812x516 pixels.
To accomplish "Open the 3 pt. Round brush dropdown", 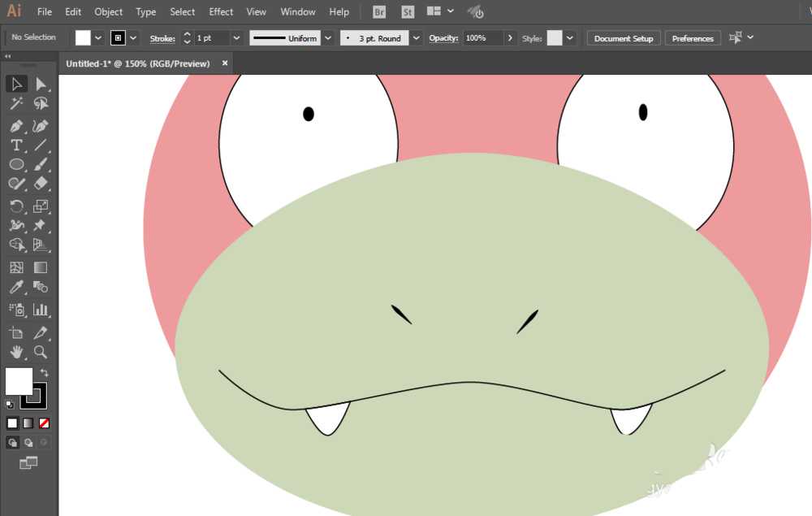I will (417, 38).
